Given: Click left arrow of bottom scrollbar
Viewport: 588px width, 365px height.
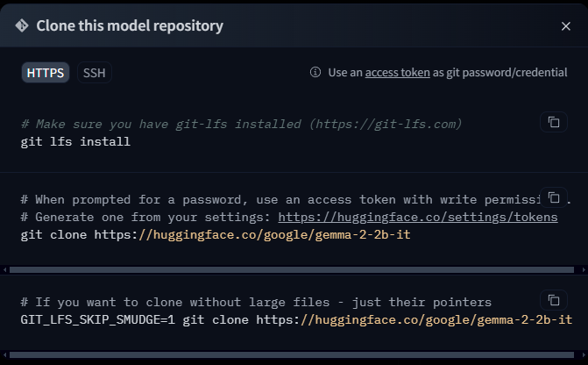Looking at the screenshot, I should (4, 354).
